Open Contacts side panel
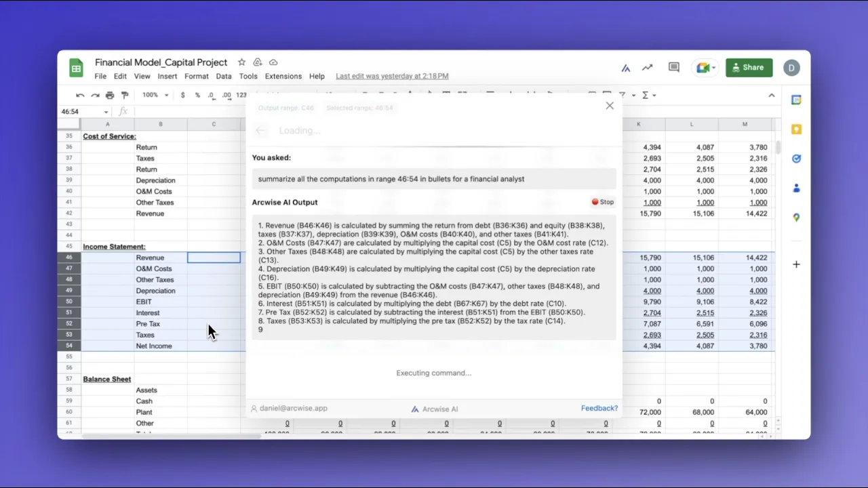The width and height of the screenshot is (868, 488). pyautogui.click(x=796, y=188)
